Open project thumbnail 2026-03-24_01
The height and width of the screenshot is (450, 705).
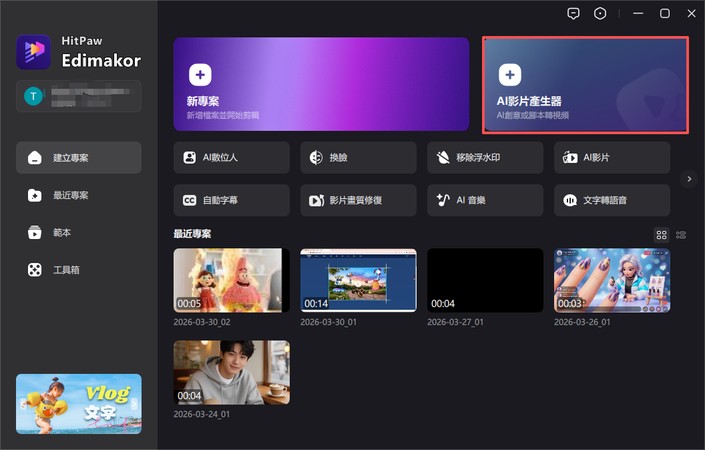(x=232, y=372)
